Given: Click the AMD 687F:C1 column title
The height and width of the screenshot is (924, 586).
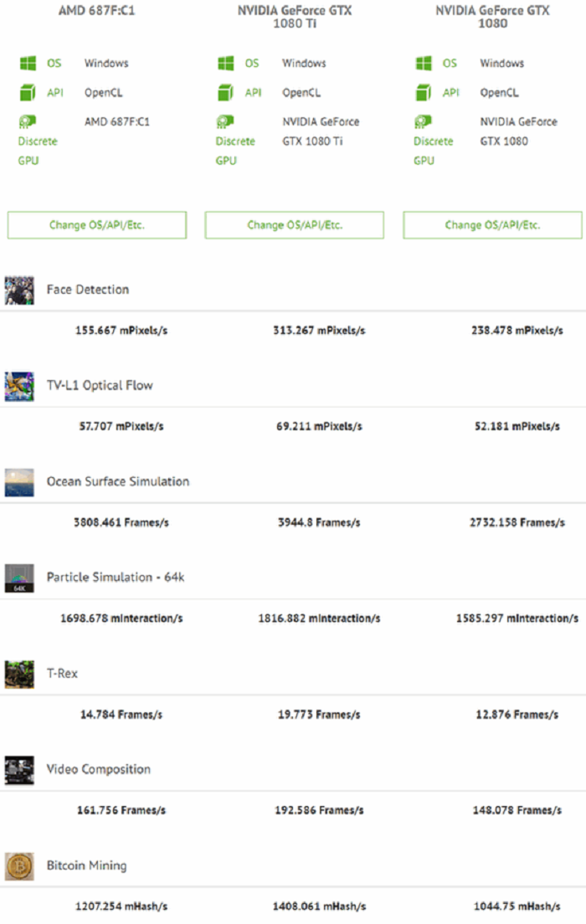Looking at the screenshot, I should 96,11.
